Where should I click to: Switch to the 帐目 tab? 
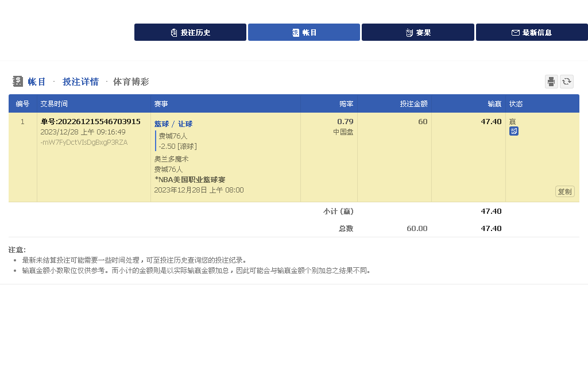pyautogui.click(x=304, y=32)
